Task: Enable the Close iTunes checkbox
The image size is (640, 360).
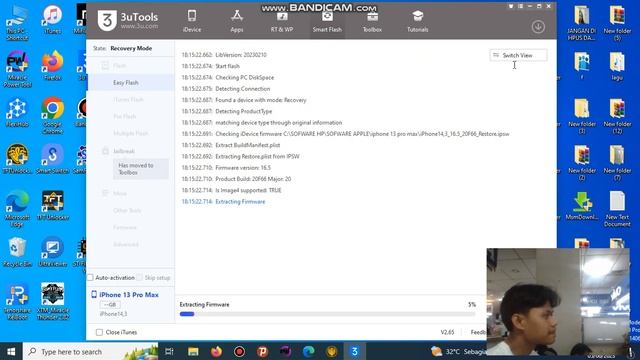Action: tap(99, 332)
